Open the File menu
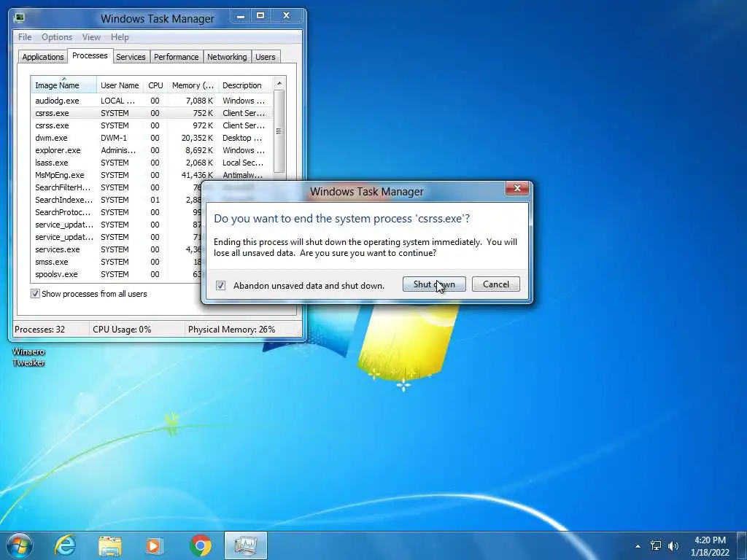The image size is (747, 560). (25, 37)
